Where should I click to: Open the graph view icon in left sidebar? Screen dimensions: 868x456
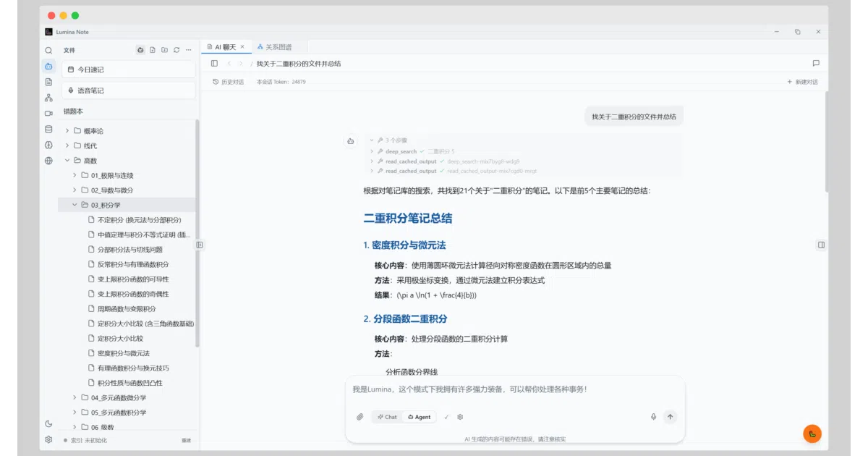48,98
